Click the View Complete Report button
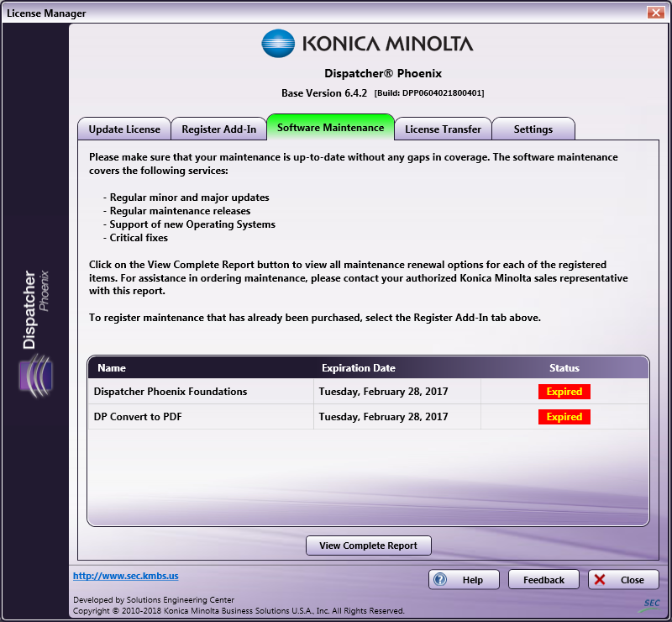This screenshot has width=672, height=622. (x=369, y=546)
